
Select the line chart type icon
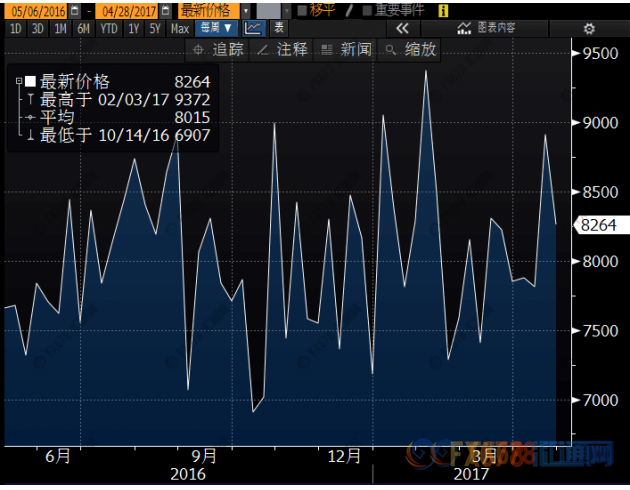pos(254,28)
